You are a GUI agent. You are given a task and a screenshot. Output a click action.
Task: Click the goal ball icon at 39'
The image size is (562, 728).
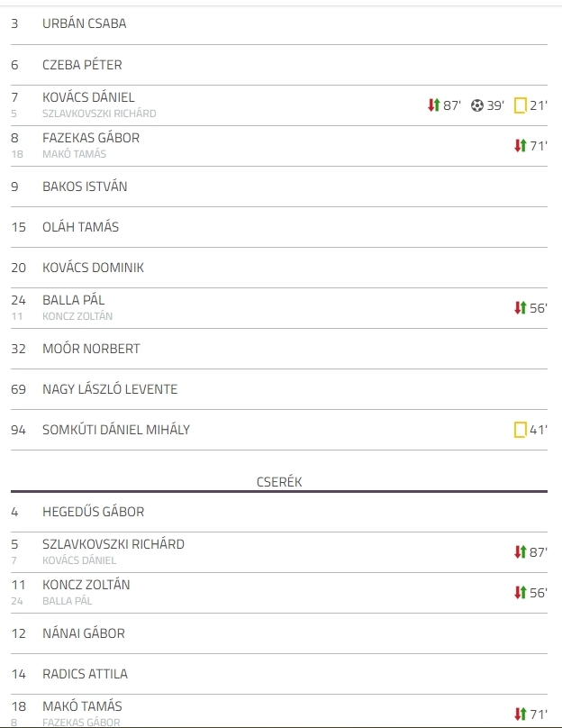[476, 105]
